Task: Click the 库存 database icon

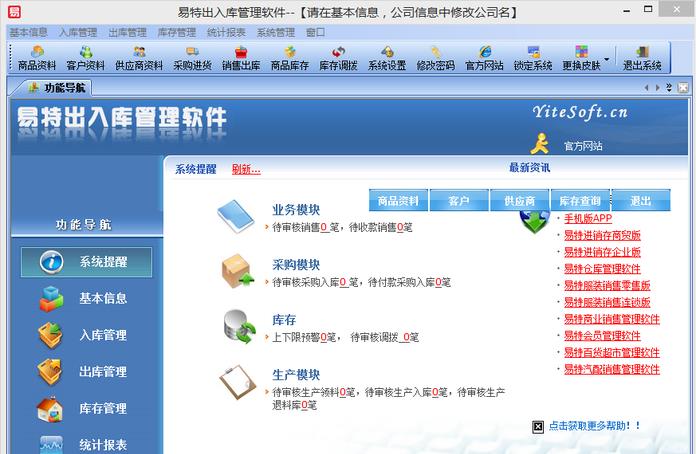Action: point(239,327)
